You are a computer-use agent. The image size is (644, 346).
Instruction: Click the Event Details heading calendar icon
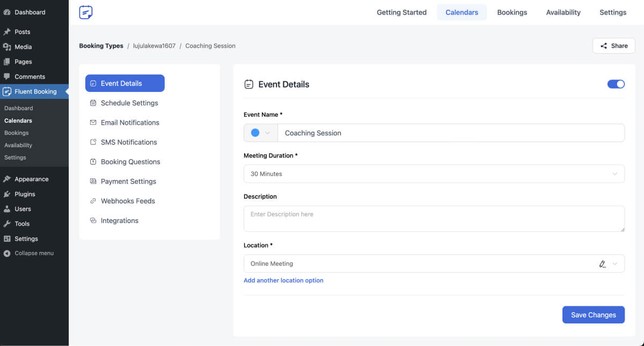pos(248,84)
